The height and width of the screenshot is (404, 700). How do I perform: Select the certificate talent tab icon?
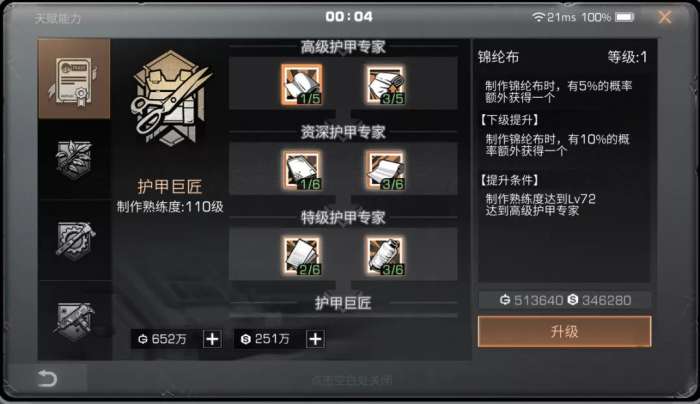tap(74, 79)
